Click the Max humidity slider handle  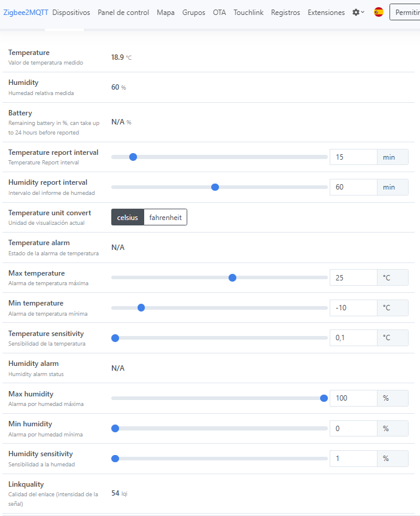click(x=324, y=398)
